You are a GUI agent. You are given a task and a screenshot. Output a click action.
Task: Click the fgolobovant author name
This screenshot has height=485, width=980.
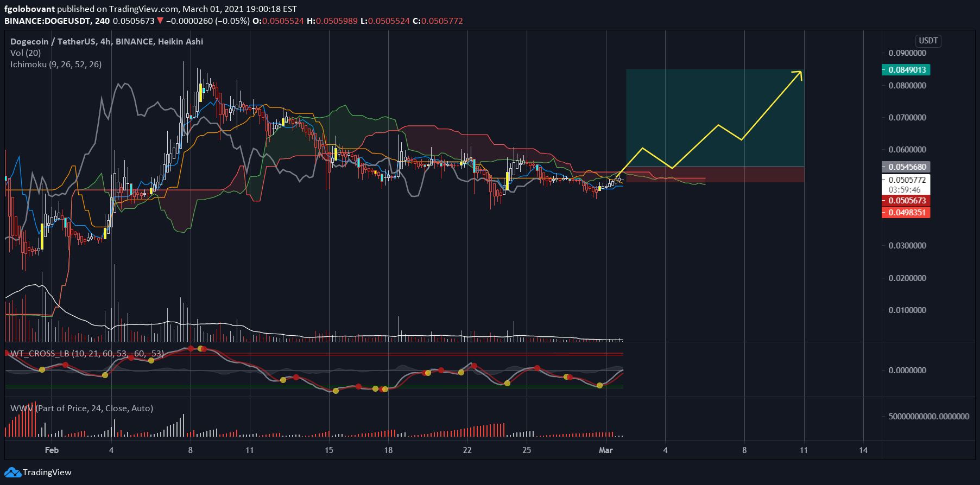[29, 9]
